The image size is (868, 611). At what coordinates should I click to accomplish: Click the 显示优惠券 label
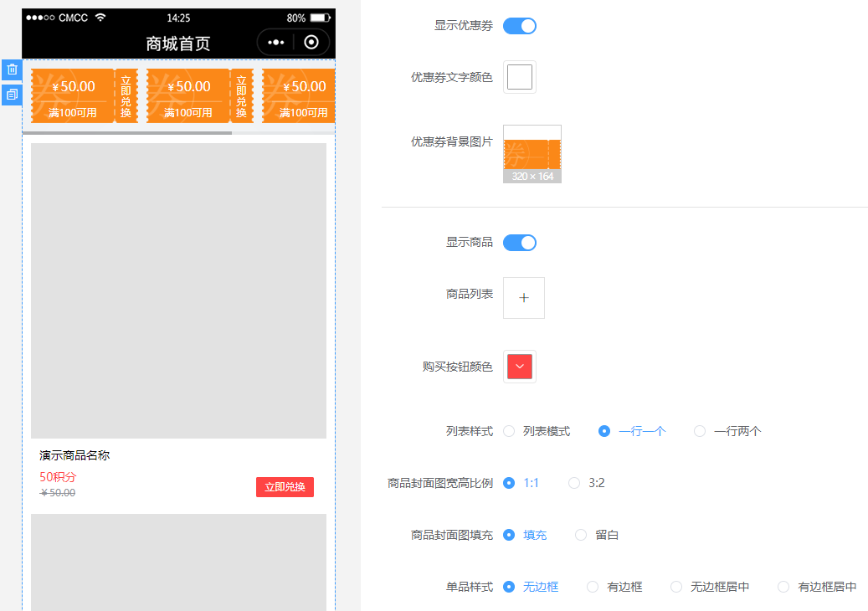pyautogui.click(x=464, y=25)
